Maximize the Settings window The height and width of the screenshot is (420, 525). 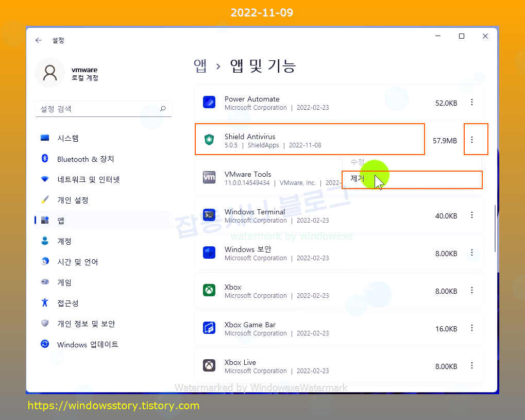pyautogui.click(x=462, y=36)
